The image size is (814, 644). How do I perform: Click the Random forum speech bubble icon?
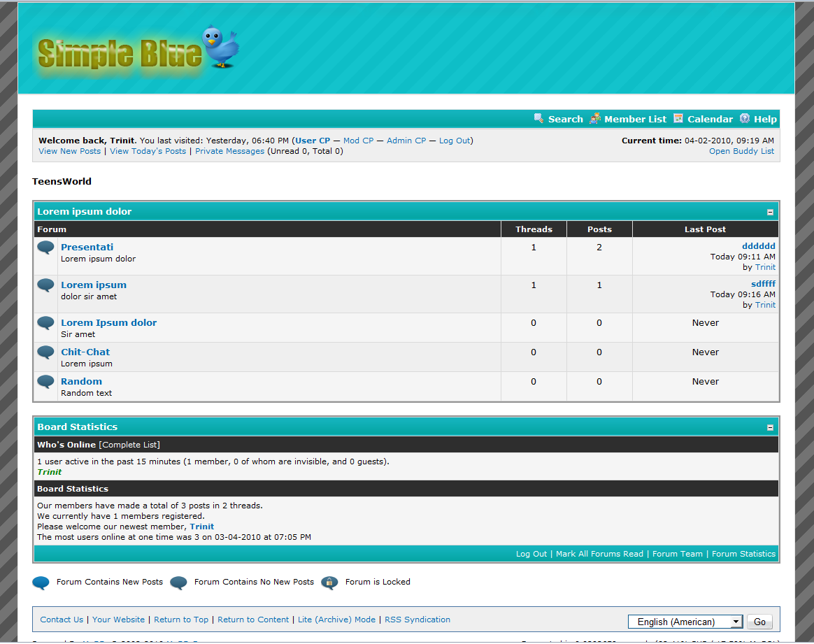(x=45, y=382)
